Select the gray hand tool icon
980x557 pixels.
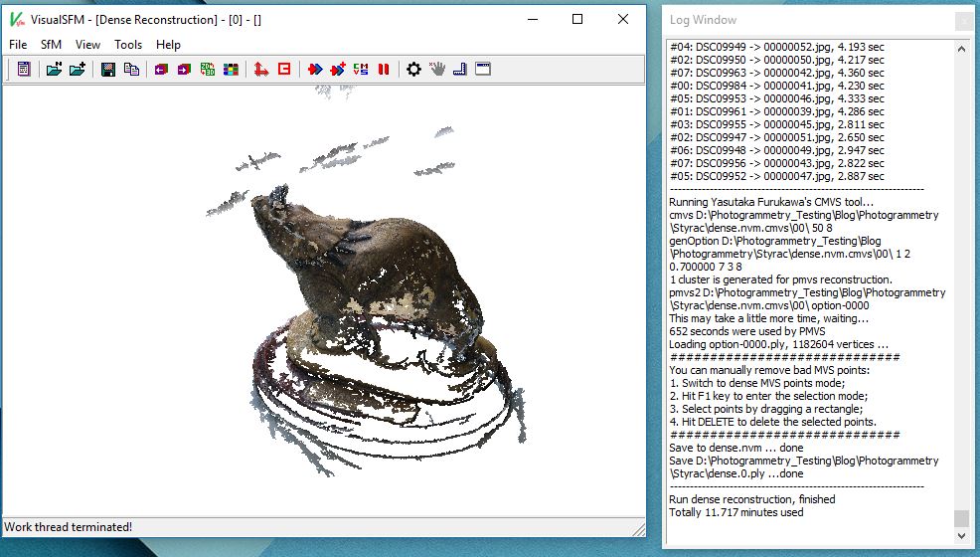pyautogui.click(x=437, y=70)
